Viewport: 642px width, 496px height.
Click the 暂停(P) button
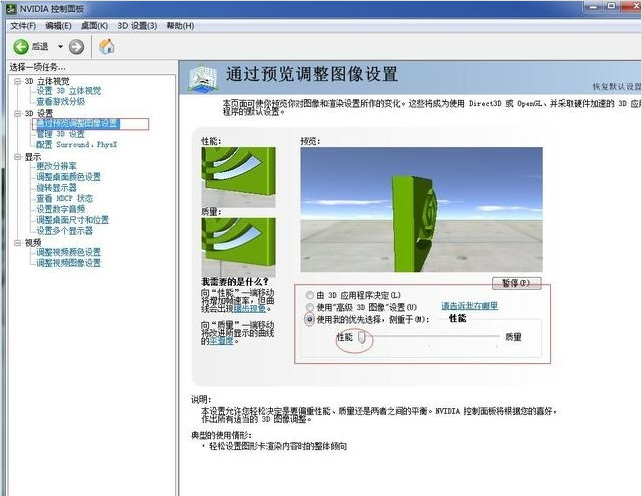coord(516,283)
